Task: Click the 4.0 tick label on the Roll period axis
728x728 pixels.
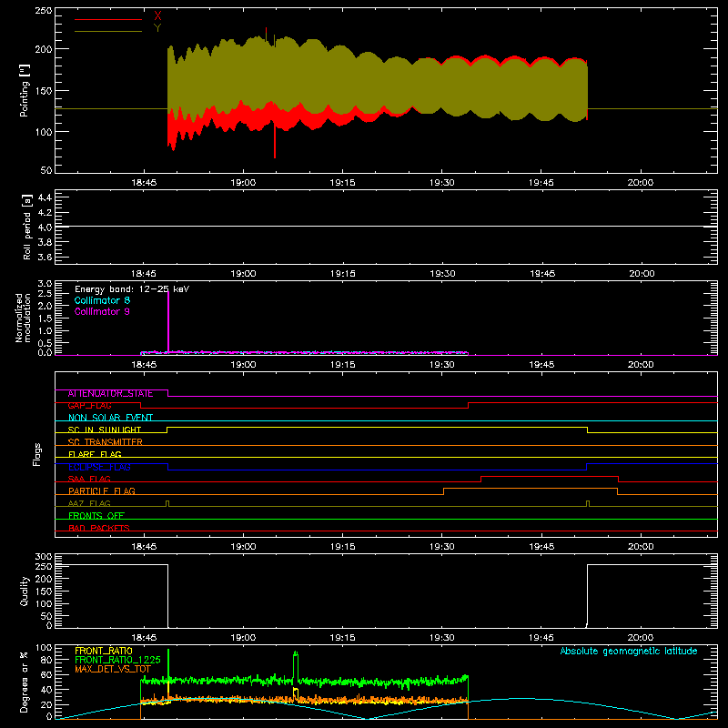Action: pos(45,227)
